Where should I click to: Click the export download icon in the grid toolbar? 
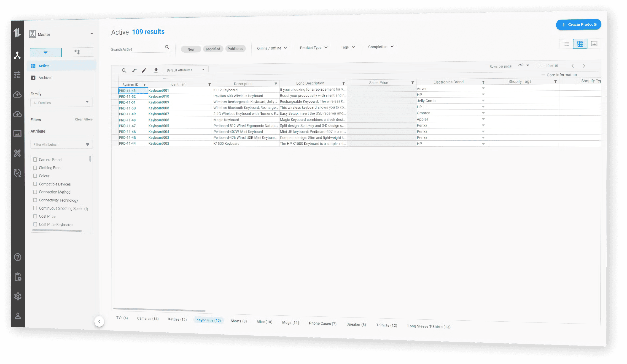tap(156, 70)
